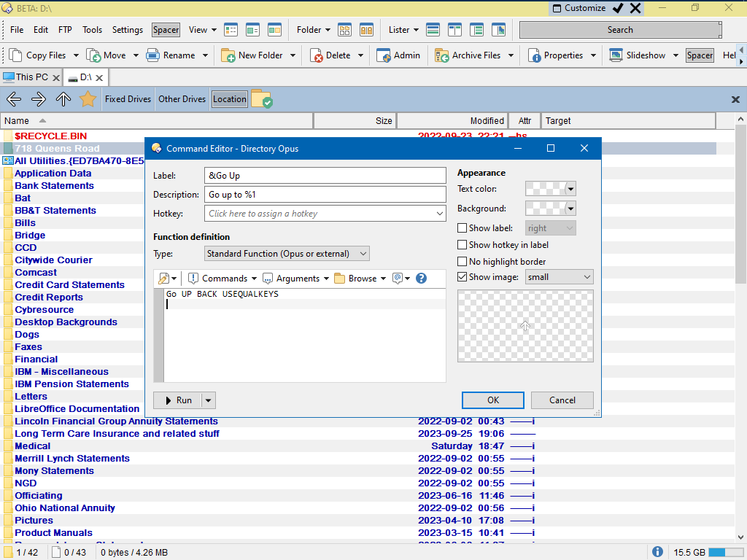Open the image size dropdown showing small
Screen dimensions: 747x560
560,276
